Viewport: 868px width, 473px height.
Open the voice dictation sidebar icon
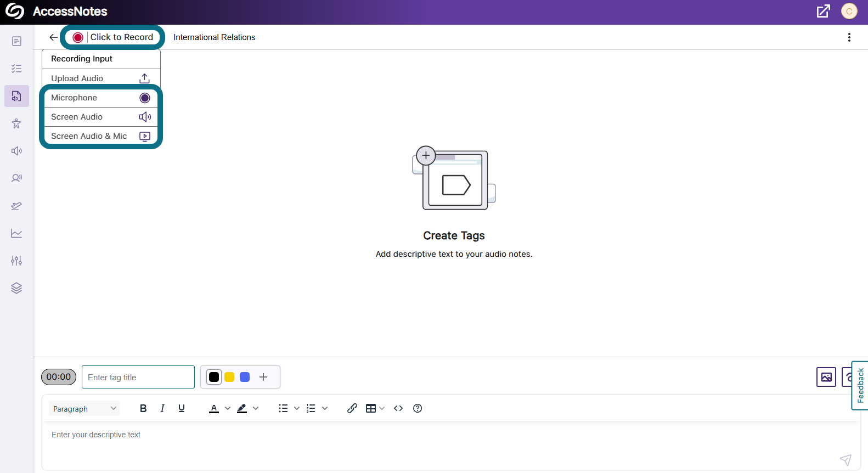coord(16,178)
